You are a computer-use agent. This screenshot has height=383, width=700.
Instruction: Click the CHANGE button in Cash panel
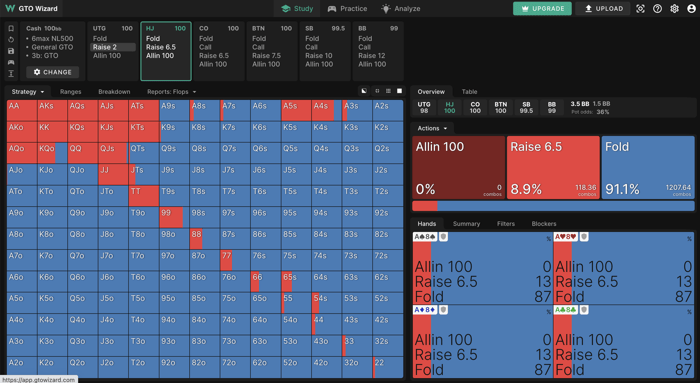(53, 72)
